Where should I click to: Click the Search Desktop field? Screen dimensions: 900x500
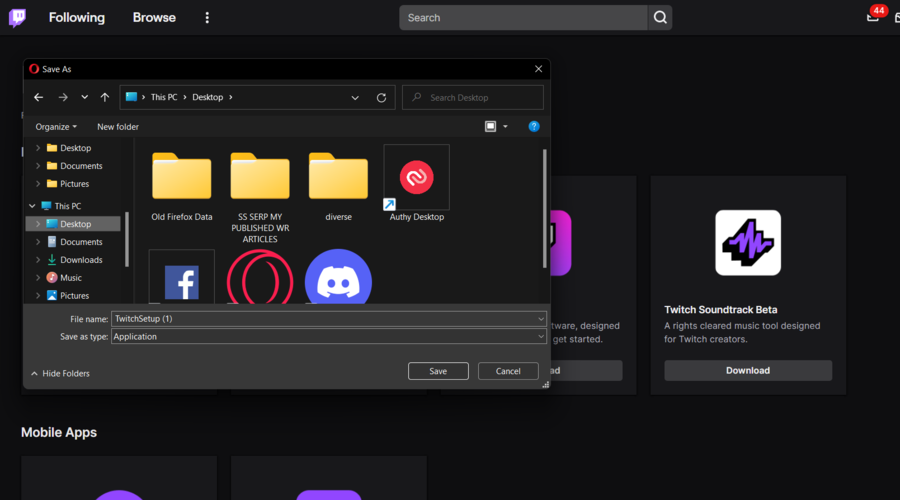point(472,98)
